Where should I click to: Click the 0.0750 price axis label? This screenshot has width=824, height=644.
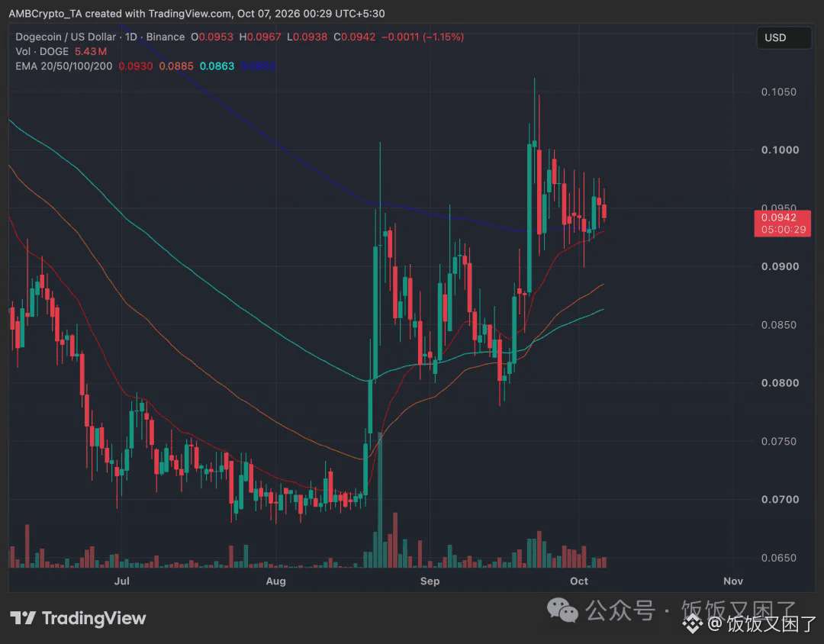779,442
